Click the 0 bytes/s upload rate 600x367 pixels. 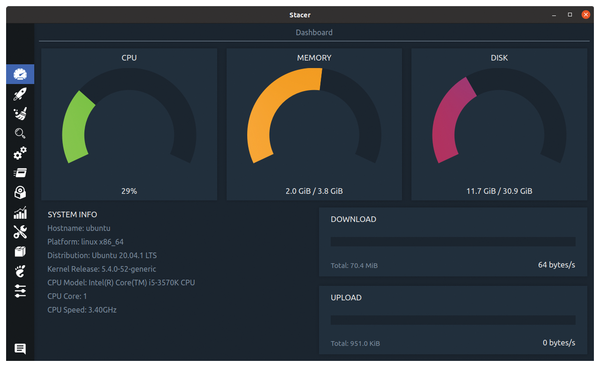559,343
